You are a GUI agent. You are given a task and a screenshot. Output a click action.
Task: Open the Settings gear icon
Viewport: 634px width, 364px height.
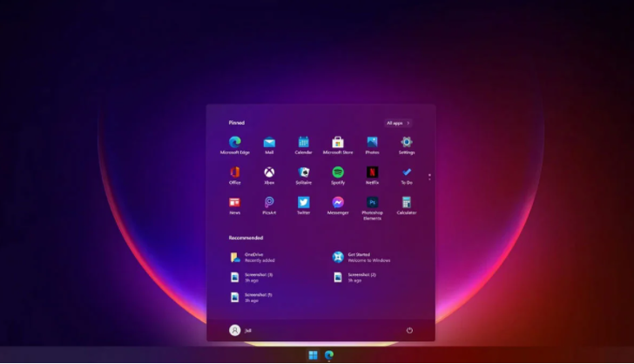407,142
